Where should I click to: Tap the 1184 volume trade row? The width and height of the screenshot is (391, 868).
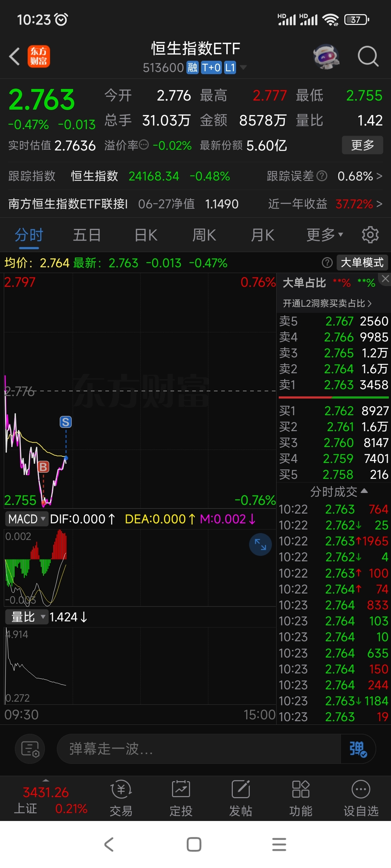[333, 701]
